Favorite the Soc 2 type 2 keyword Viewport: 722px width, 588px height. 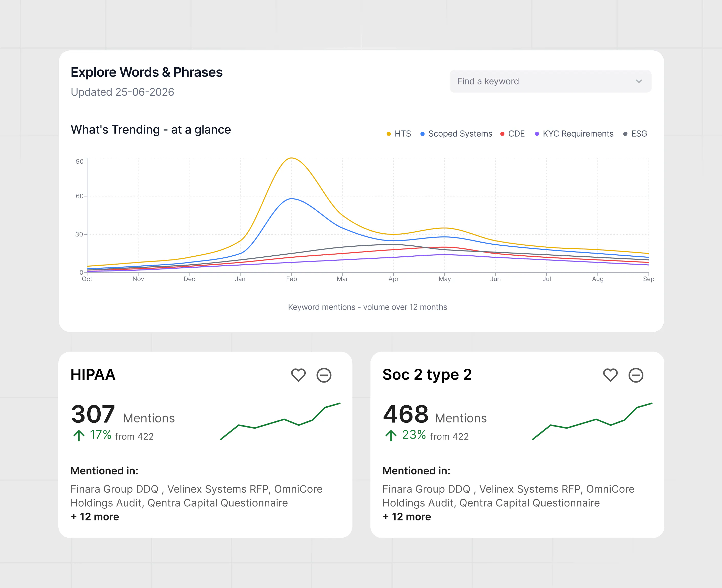(x=610, y=375)
